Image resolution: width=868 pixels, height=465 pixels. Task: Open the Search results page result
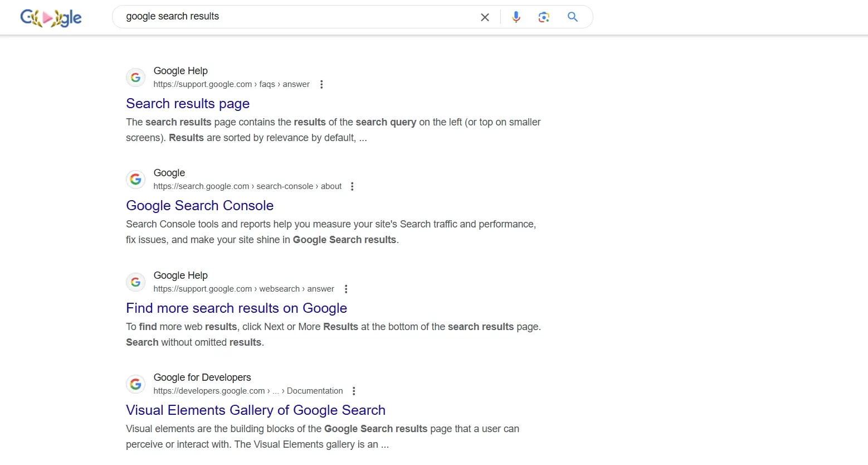point(188,104)
